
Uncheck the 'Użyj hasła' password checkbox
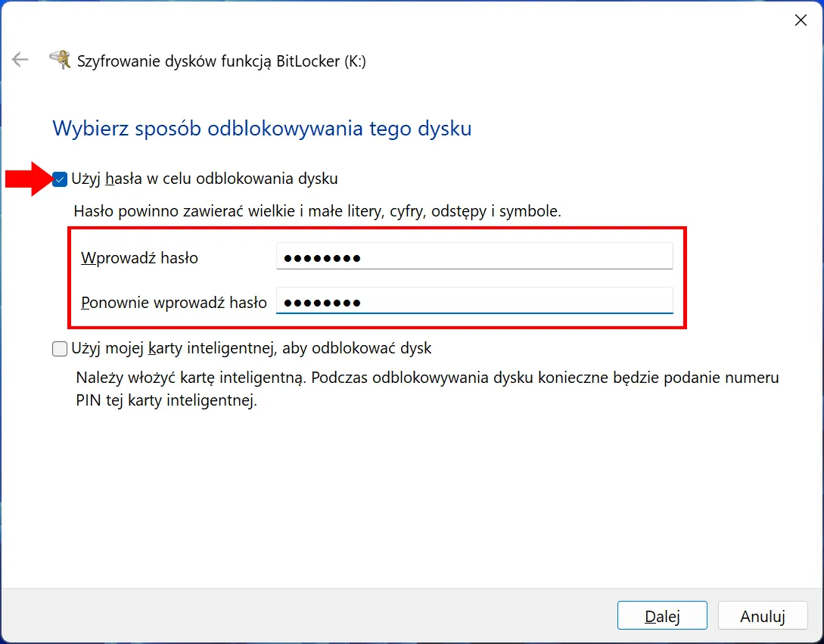coord(60,179)
